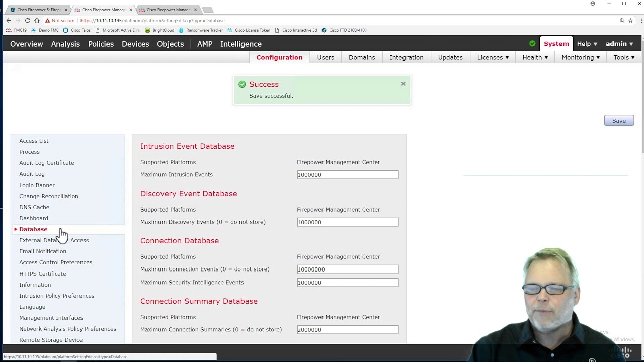Open the Chrome profile icon
Viewport: 644px width, 362px height.
(593, 4)
